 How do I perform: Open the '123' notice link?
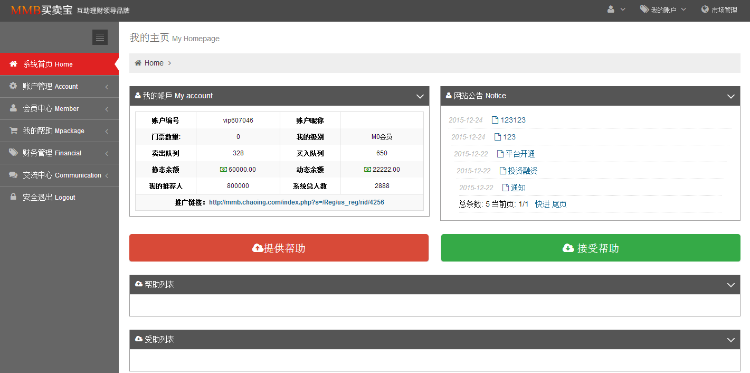pyautogui.click(x=509, y=137)
